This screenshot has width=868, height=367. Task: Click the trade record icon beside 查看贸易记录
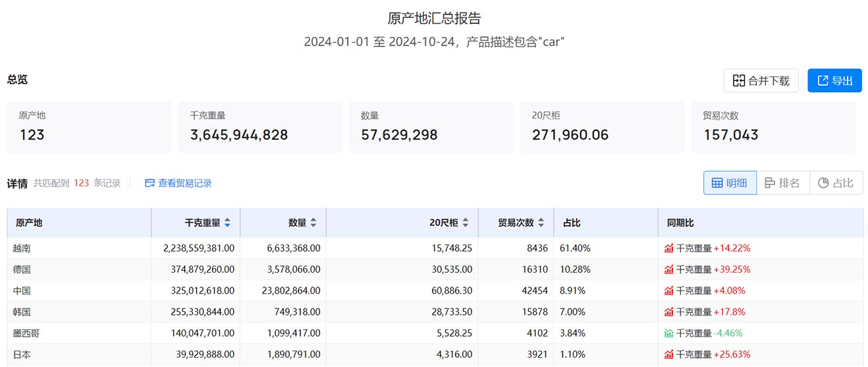pyautogui.click(x=149, y=183)
